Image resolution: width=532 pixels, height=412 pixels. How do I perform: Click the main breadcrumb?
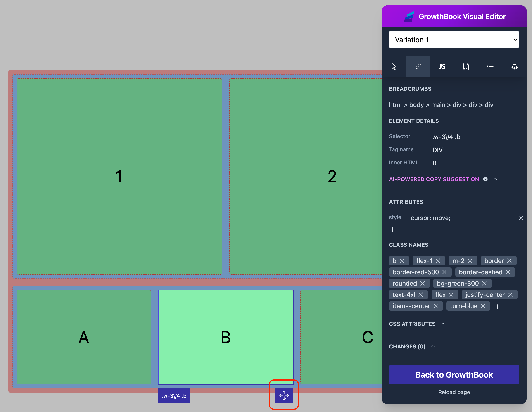click(438, 105)
